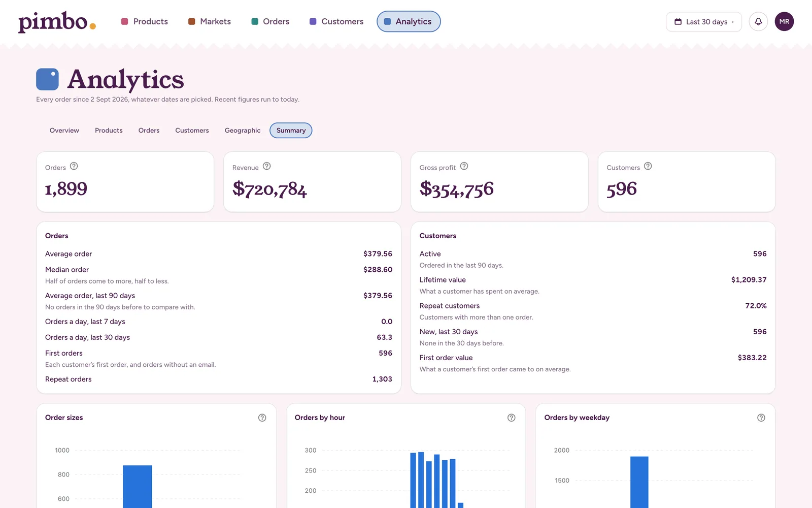Open notifications bell
The width and height of the screenshot is (812, 508).
[x=758, y=21]
